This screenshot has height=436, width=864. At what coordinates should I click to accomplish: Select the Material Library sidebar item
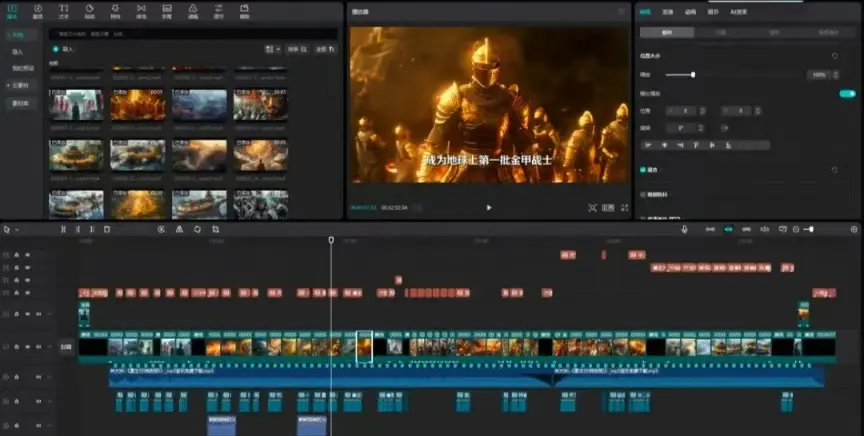click(x=20, y=103)
